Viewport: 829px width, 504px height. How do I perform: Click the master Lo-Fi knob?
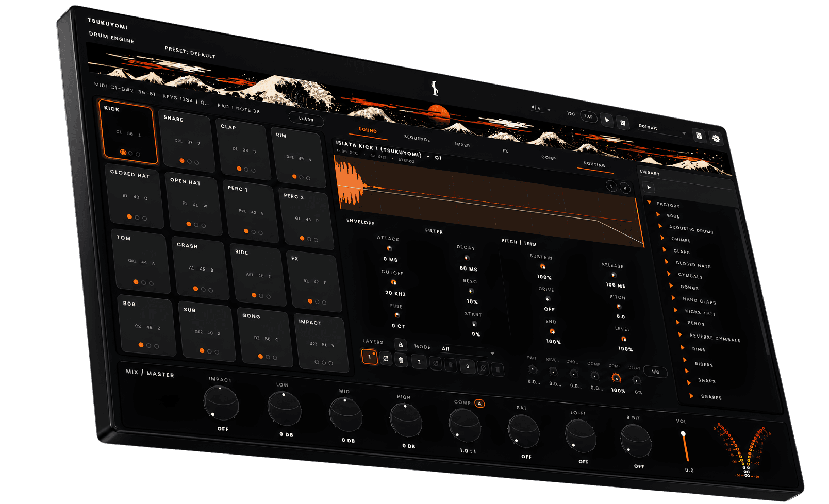580,435
